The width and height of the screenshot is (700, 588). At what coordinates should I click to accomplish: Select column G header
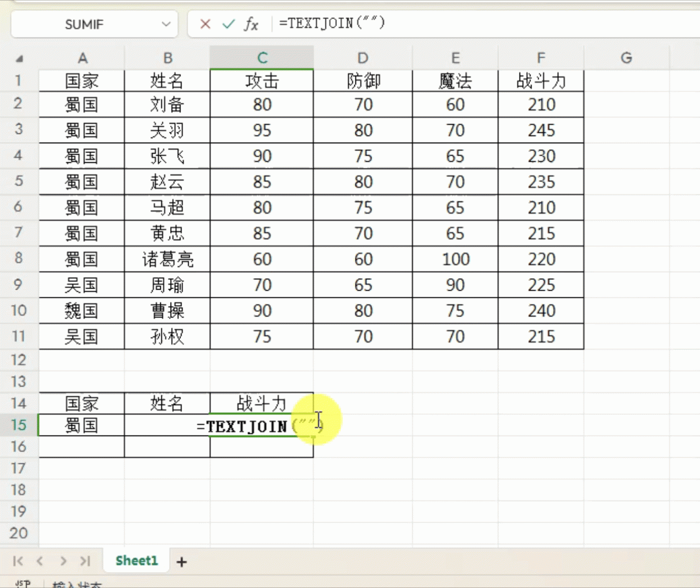coord(627,58)
